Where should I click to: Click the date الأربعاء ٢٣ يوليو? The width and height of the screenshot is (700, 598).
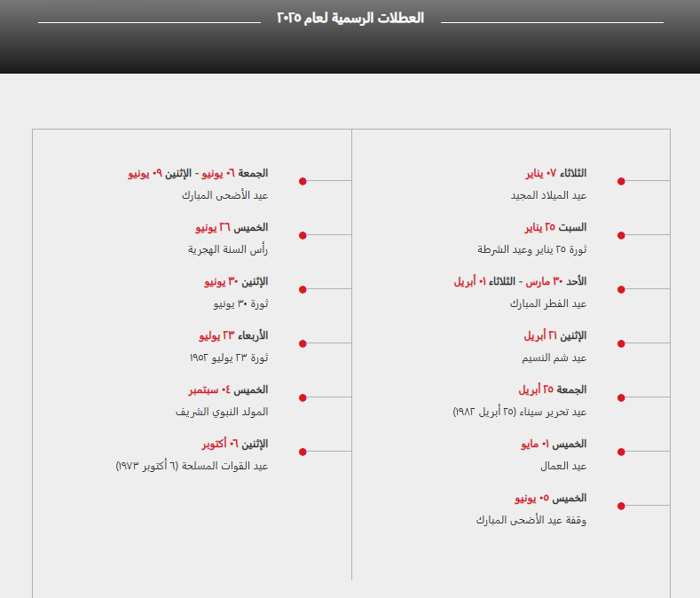point(233,335)
